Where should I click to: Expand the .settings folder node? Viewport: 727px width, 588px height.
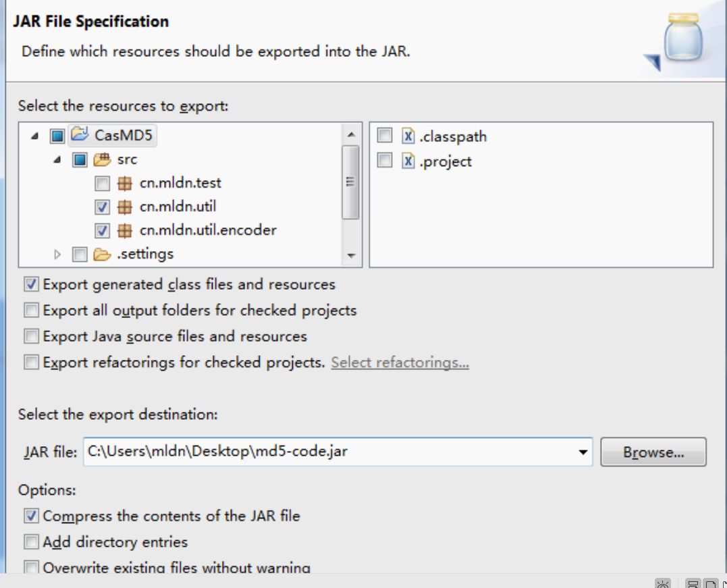[57, 255]
